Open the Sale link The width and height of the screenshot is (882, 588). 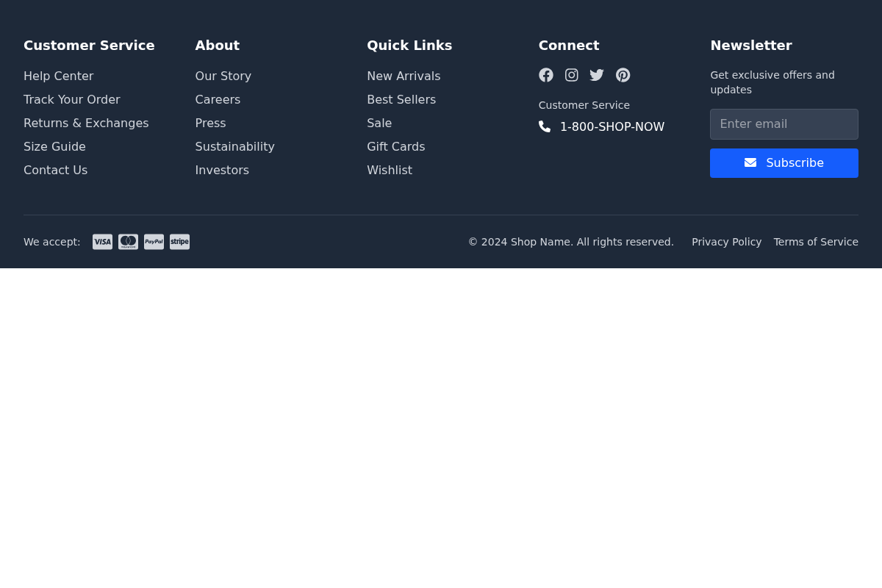point(379,123)
